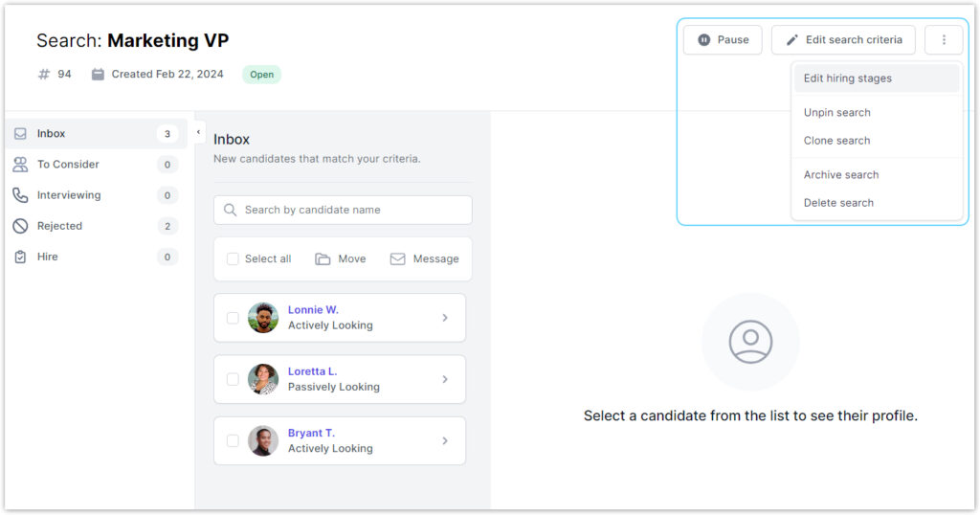Viewport: 980px width, 515px height.
Task: Click the To Consider people icon
Action: [x=20, y=165]
